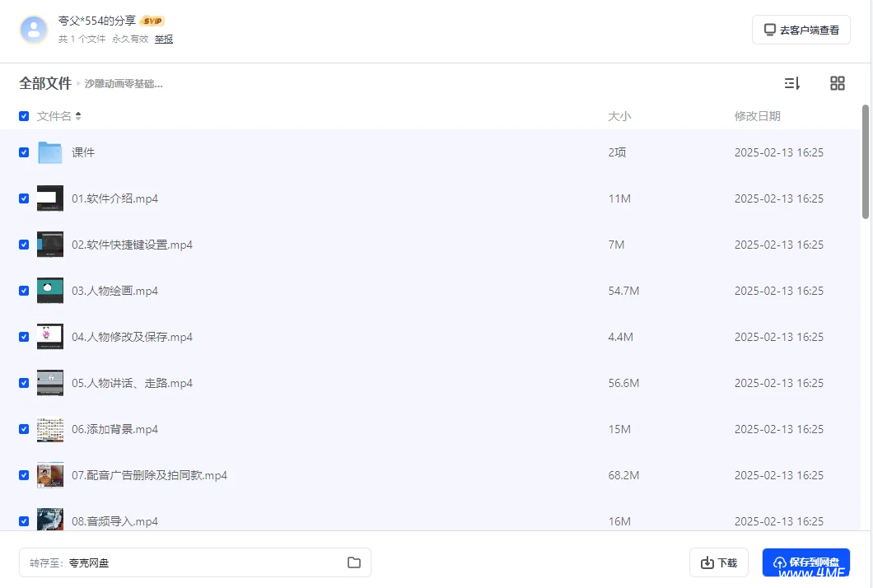Click the sharer's profile avatar
The image size is (873, 588).
(x=34, y=30)
